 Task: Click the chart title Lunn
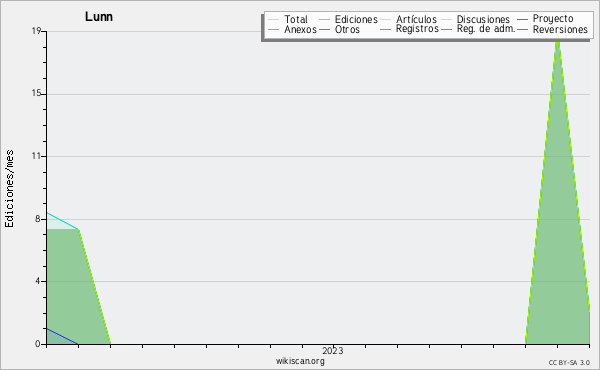[99, 17]
